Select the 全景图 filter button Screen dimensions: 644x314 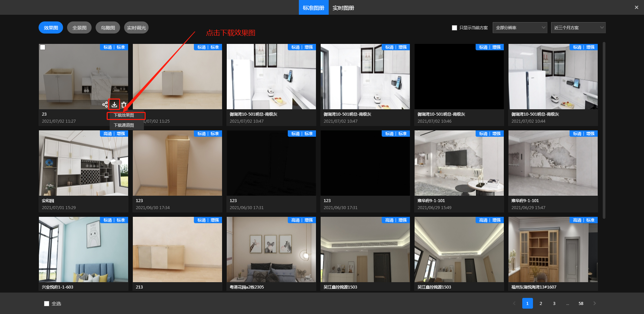point(79,28)
